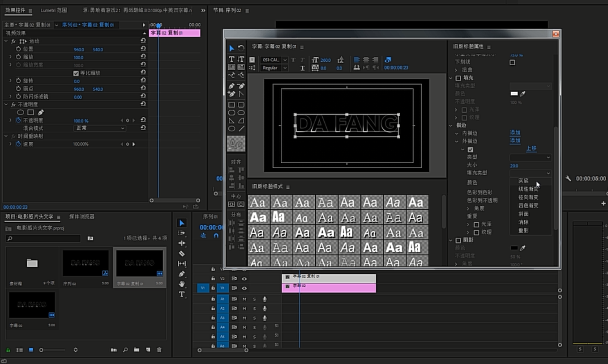This screenshot has height=364, width=608.
Task: Toggle V1 track visibility eye
Action: tap(244, 288)
